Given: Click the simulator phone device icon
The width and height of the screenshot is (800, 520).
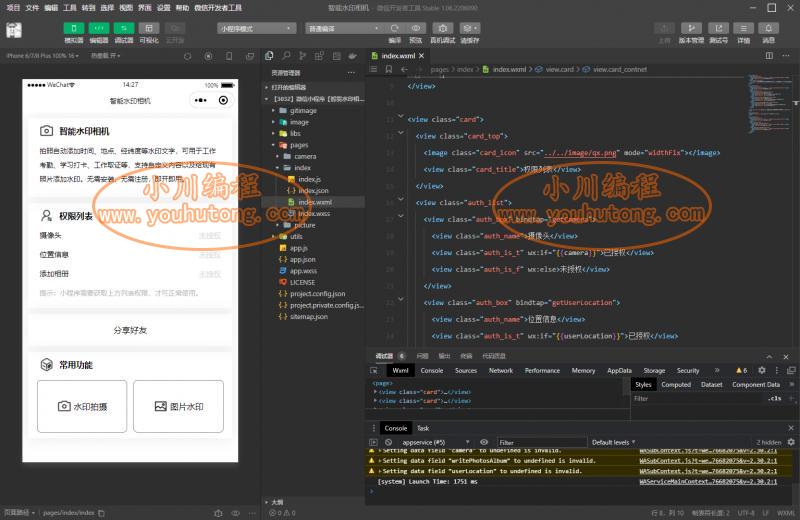Looking at the screenshot, I should [x=229, y=56].
